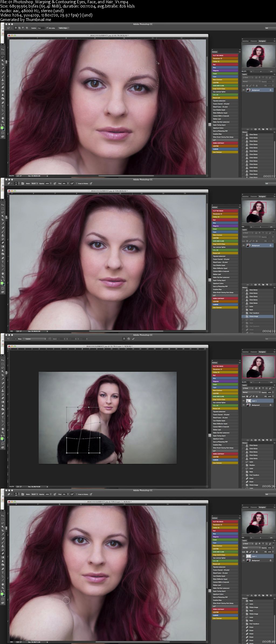Hide the Background layer in the 00:06:36 frame

243,405
